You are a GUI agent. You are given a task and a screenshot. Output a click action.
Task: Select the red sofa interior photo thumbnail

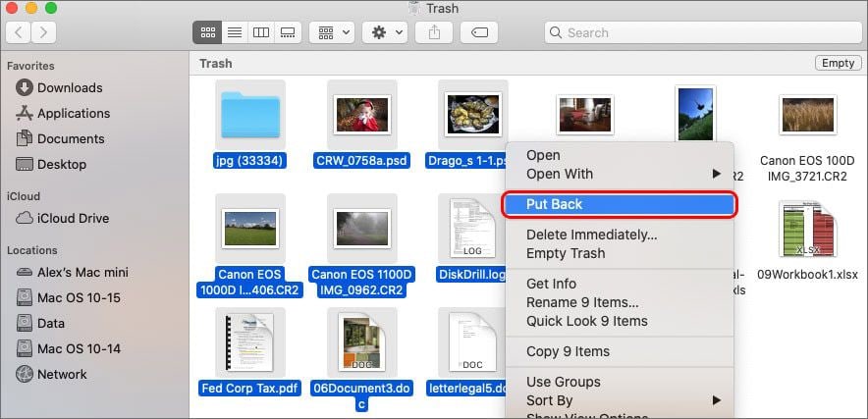tap(584, 115)
